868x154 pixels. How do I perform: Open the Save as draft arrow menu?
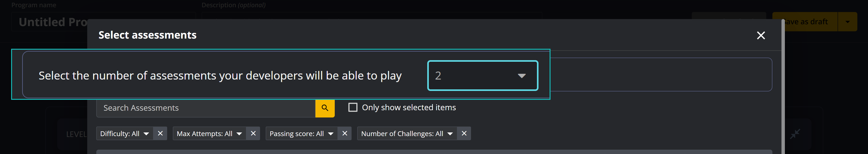pyautogui.click(x=847, y=22)
